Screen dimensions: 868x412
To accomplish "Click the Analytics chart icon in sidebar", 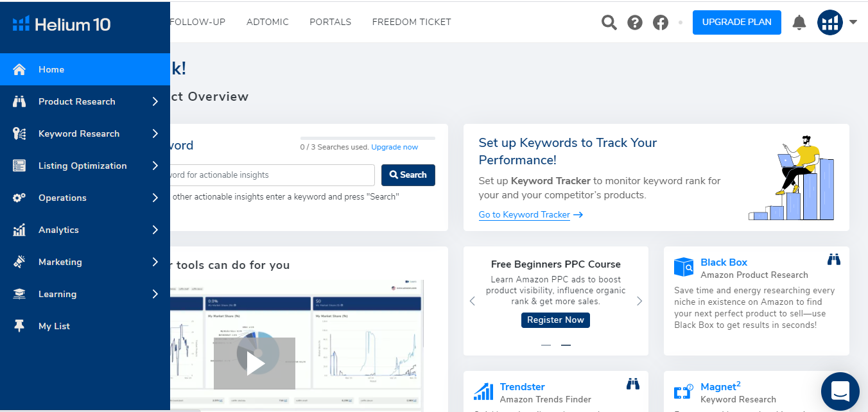I will point(19,230).
